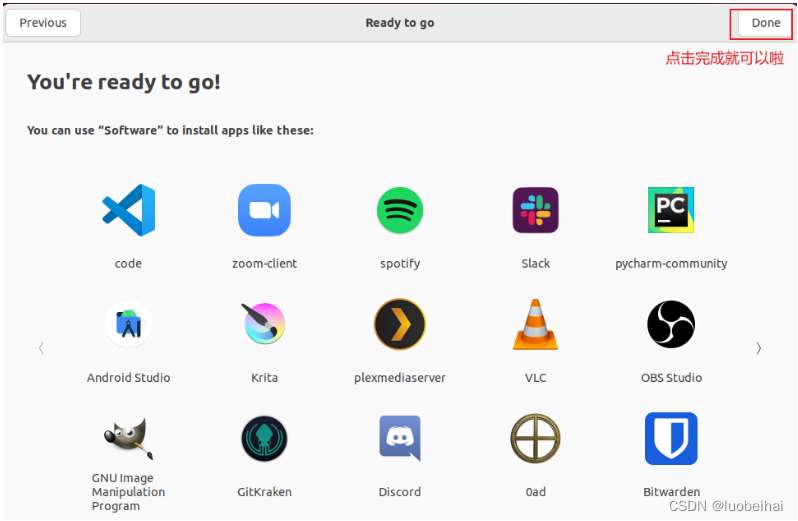798x521 pixels.
Task: Open the Discord app icon
Action: point(400,438)
